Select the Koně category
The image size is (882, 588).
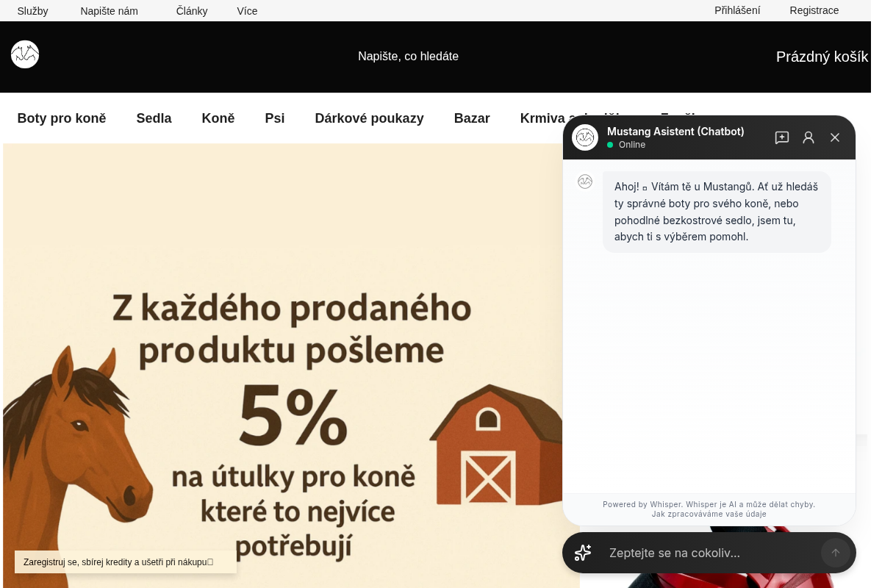pyautogui.click(x=218, y=118)
